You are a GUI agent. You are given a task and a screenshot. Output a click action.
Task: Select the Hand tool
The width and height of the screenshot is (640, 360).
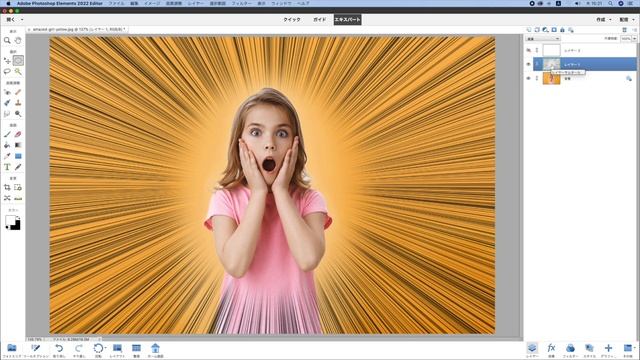[18, 40]
